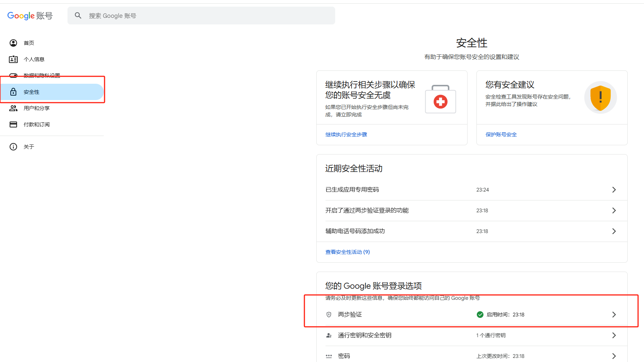The height and width of the screenshot is (362, 644).
Task: Click the 用户和分享 people icon
Action: pos(13,108)
